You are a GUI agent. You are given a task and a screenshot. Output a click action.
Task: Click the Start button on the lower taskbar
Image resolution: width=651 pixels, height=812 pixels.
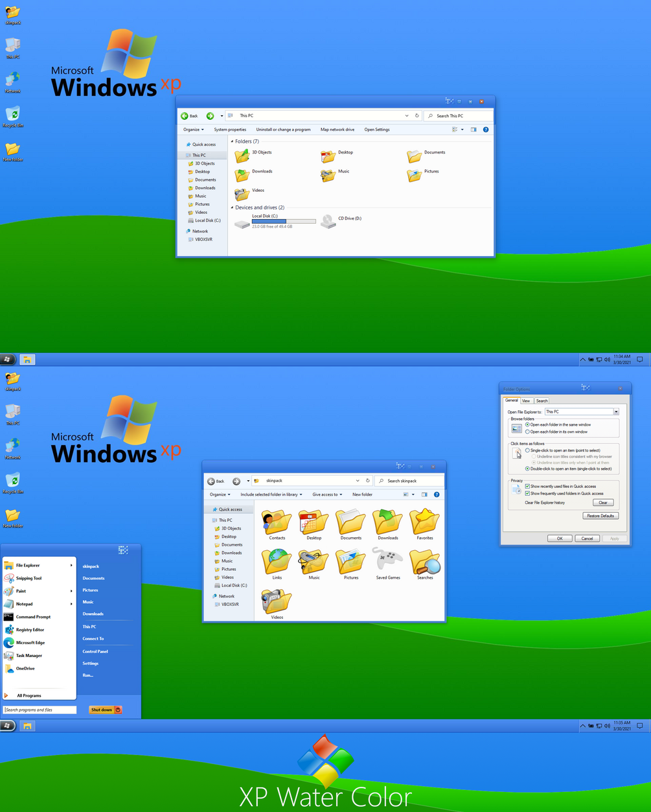pyautogui.click(x=8, y=726)
